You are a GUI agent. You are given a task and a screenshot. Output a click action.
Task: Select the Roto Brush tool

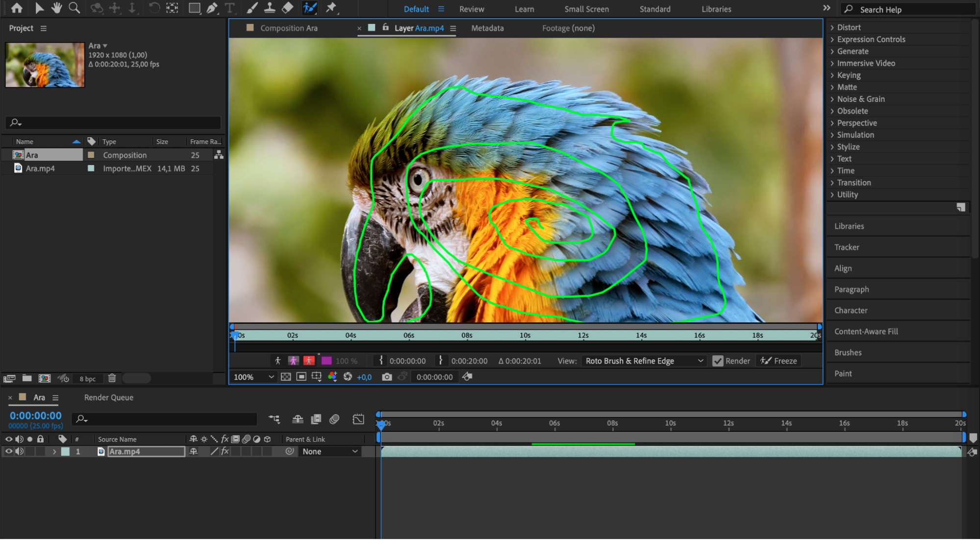pos(309,8)
